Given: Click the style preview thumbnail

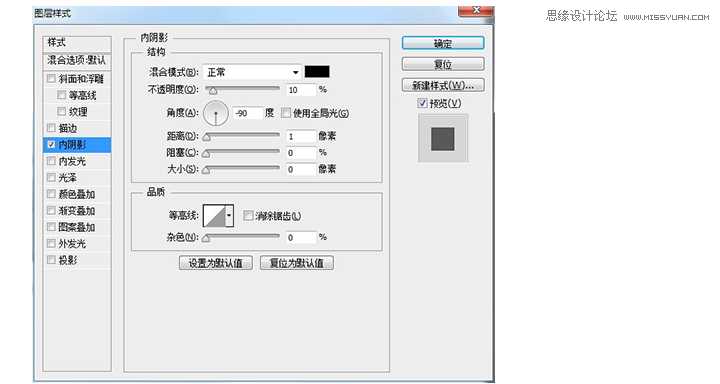Looking at the screenshot, I should tap(443, 138).
